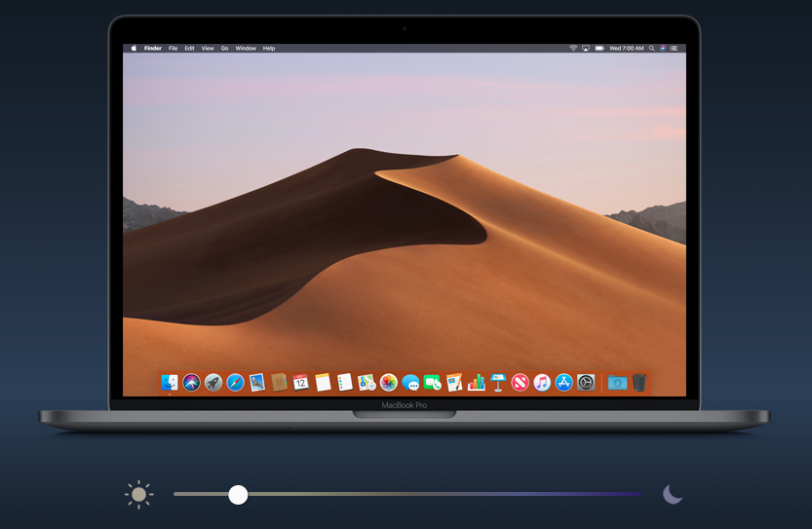812x529 pixels.
Task: Open the File menu
Action: point(173,48)
